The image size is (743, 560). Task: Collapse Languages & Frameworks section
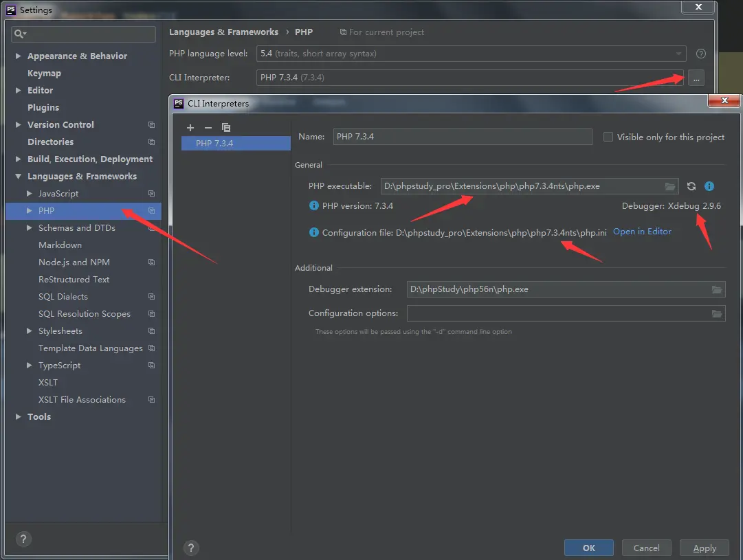[18, 176]
